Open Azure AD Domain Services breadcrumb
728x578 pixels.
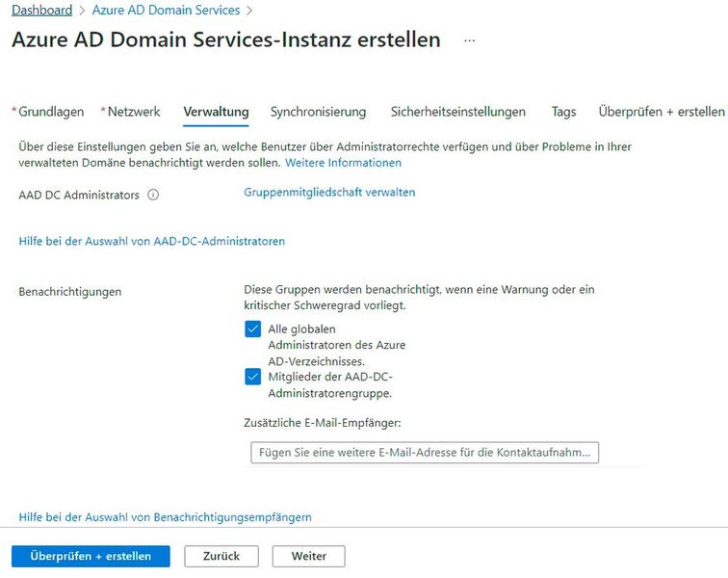tap(166, 10)
